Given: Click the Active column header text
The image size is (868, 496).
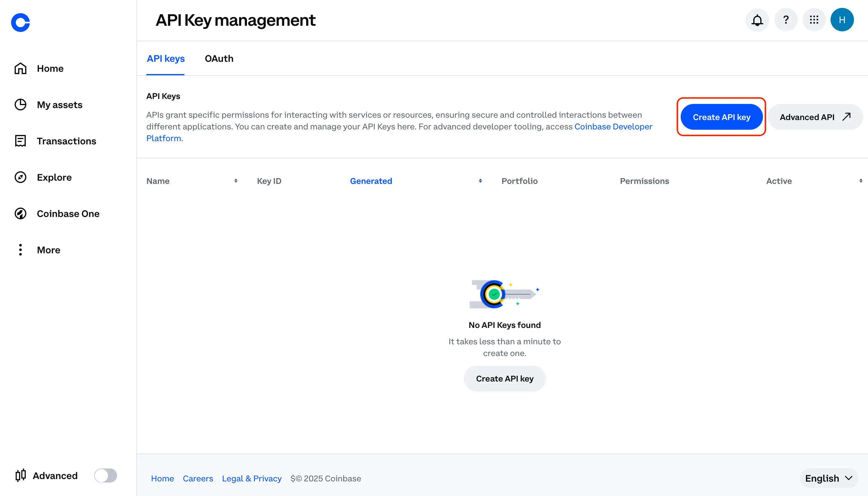Looking at the screenshot, I should point(779,181).
